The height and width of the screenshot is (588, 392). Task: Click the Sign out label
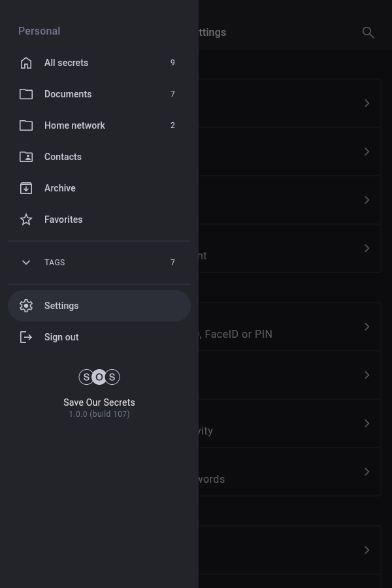coord(61,337)
